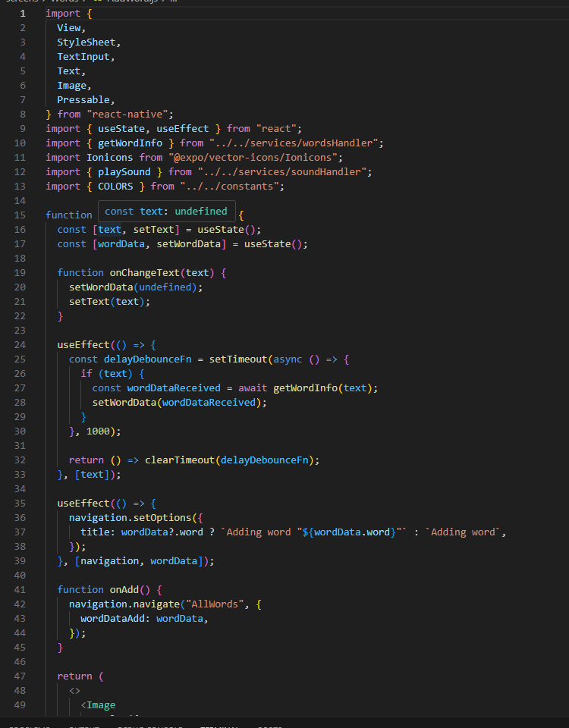The width and height of the screenshot is (569, 728).
Task: Click line number 24 in the gutter
Action: [20, 344]
